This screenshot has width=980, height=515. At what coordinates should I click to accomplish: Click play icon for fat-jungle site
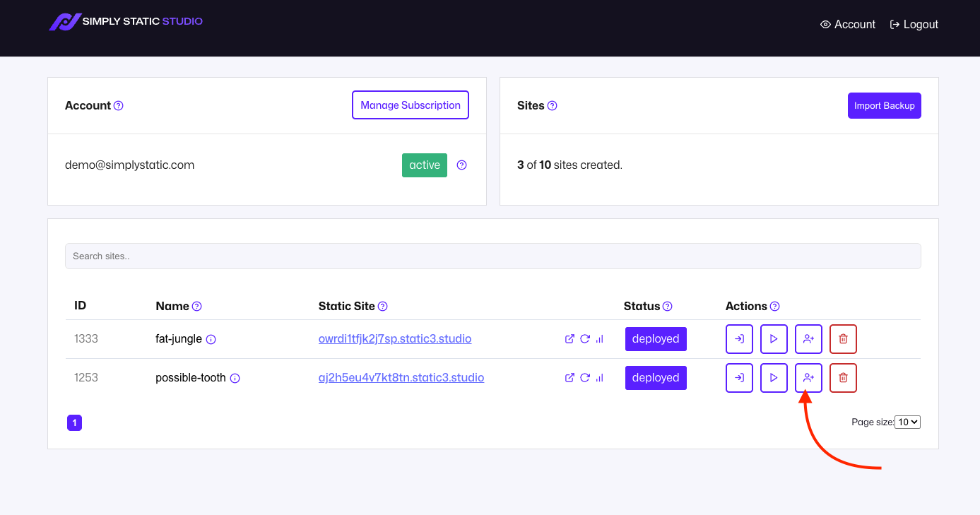774,339
